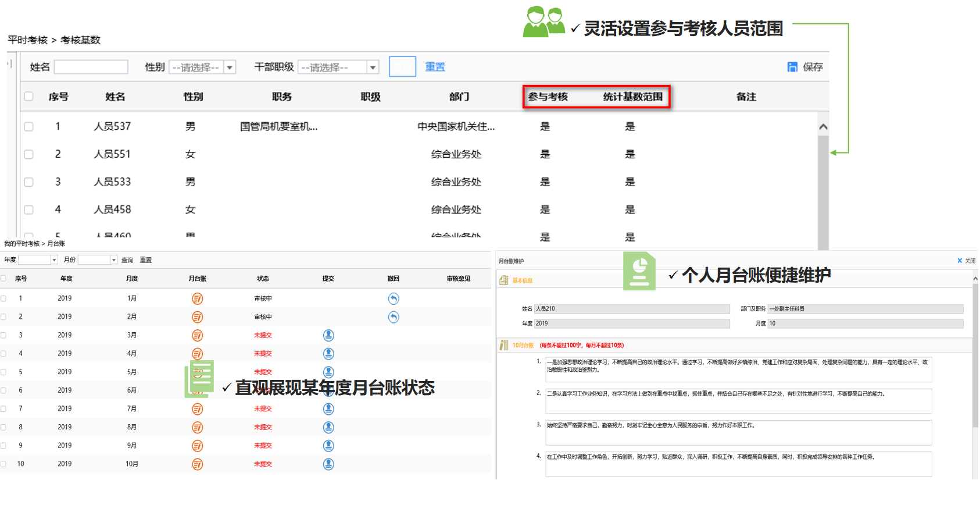Open the 月台账 ledger icon for 4月
Viewport: 980px width, 512px height.
click(198, 354)
